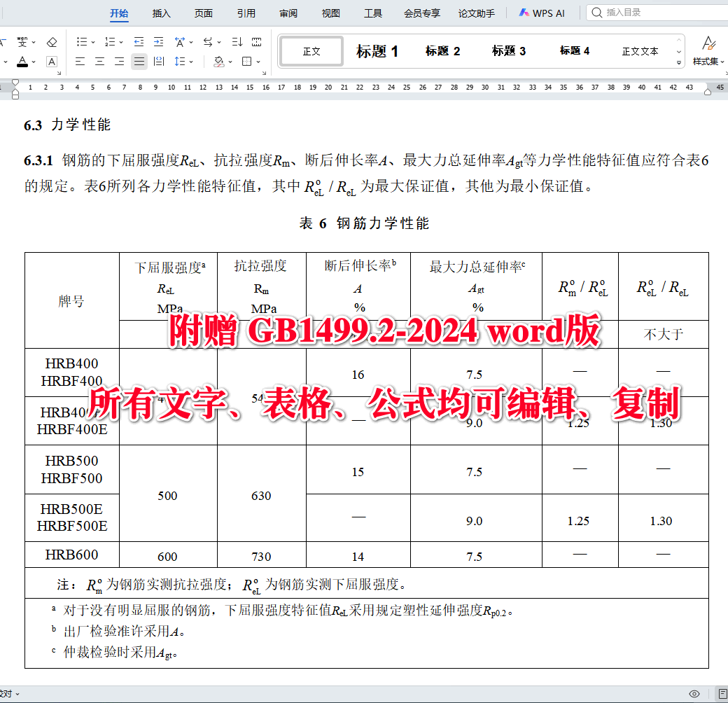Screen dimensions: 728x703
Task: Click the character scaling icon
Action: pyautogui.click(x=180, y=42)
